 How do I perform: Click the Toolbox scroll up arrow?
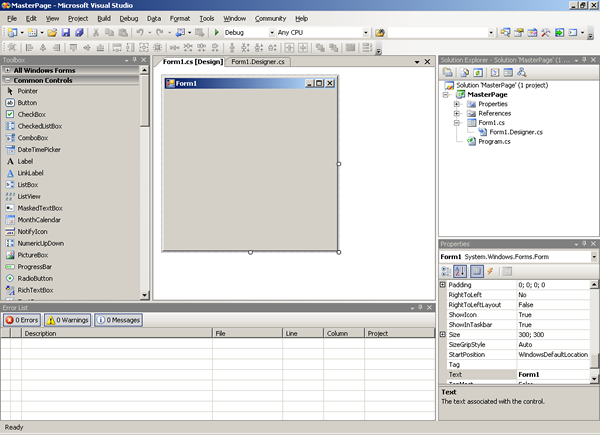coord(144,70)
